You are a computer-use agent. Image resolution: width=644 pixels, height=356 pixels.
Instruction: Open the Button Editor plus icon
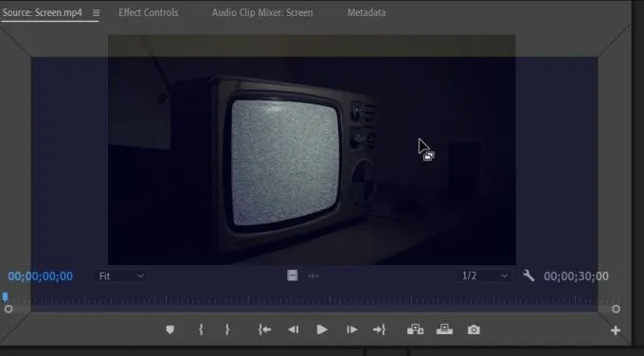(x=616, y=330)
